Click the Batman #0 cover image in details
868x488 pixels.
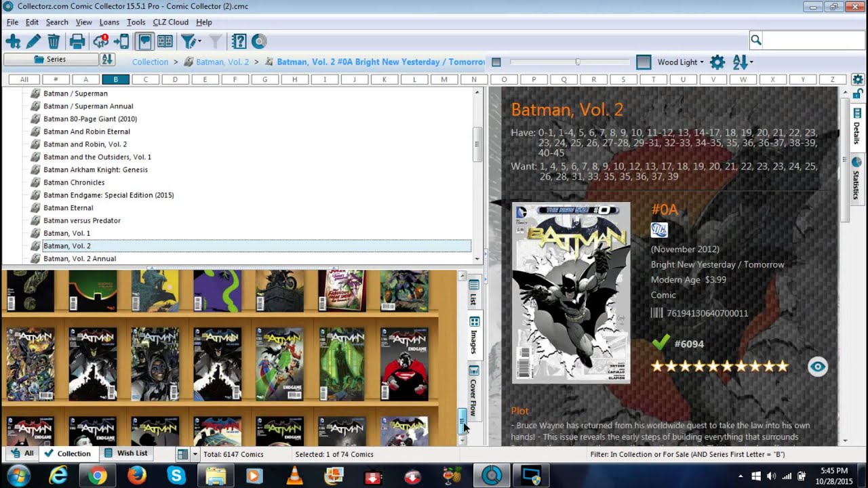click(x=571, y=292)
